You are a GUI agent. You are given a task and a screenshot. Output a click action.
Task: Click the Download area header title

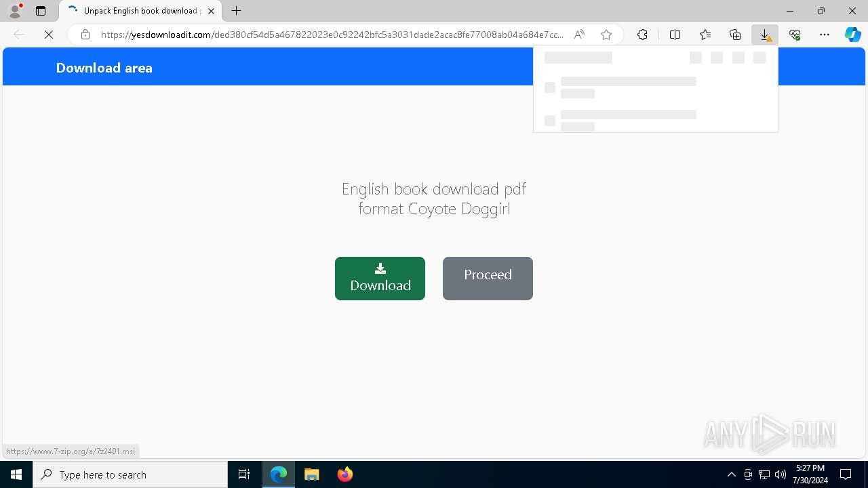(x=104, y=68)
